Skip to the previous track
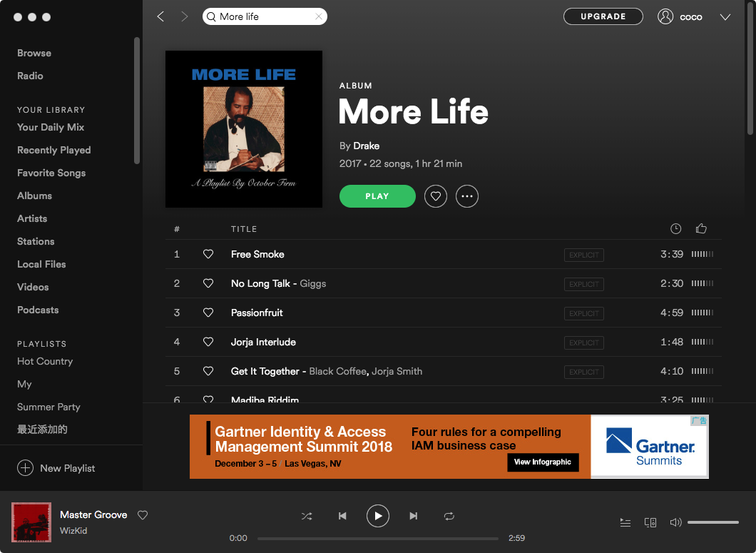Screen dimensions: 756x553 [x=342, y=517]
